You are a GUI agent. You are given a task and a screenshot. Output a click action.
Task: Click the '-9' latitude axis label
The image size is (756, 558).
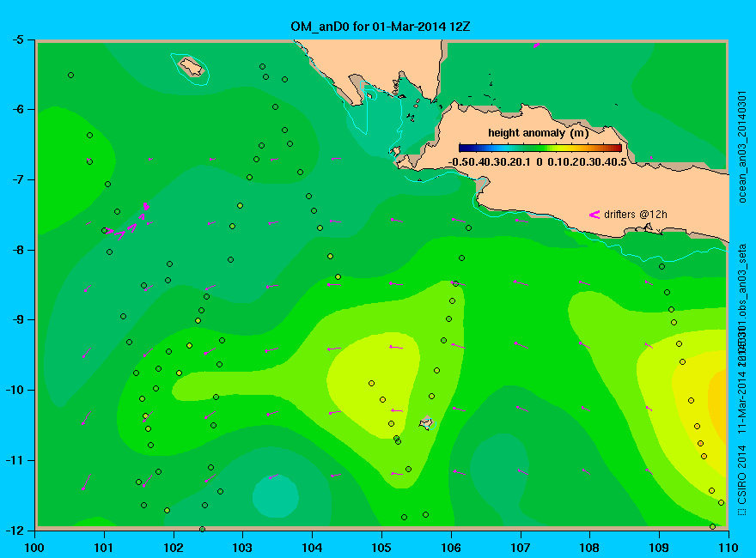pos(17,320)
